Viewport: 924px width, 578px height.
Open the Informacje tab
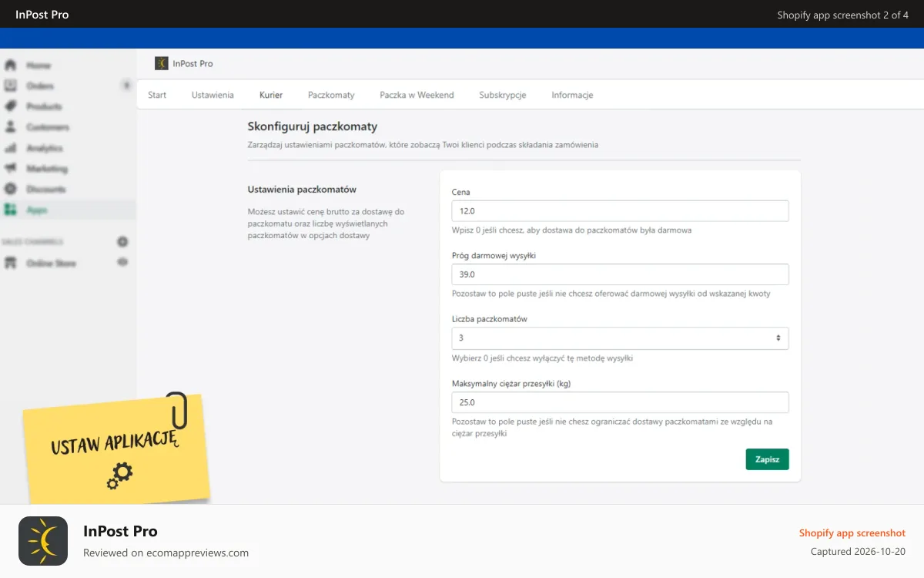[572, 95]
